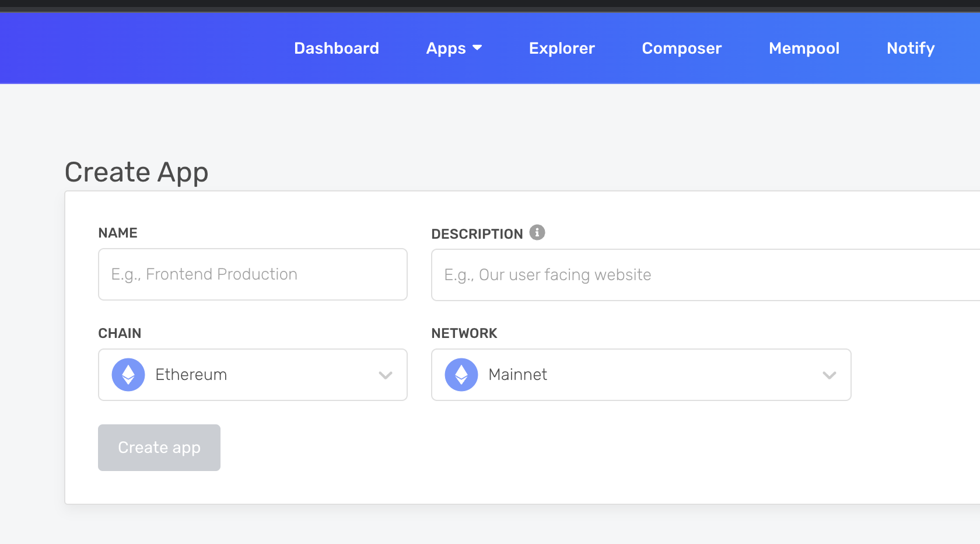Focus the Description input field
Image resolution: width=980 pixels, height=544 pixels.
click(x=706, y=275)
